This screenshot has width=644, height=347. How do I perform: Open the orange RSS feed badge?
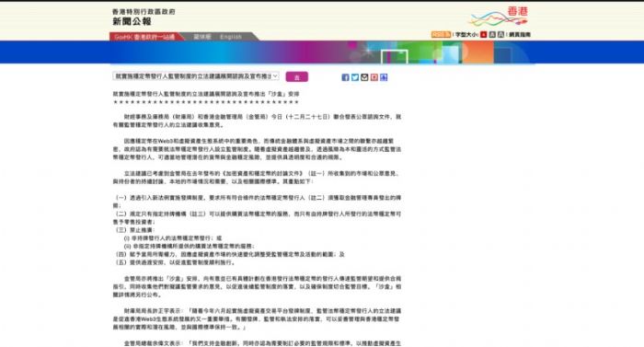tap(441, 35)
